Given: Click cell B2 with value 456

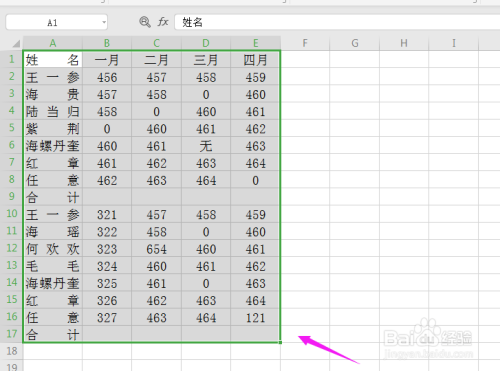Looking at the screenshot, I should pos(107,77).
